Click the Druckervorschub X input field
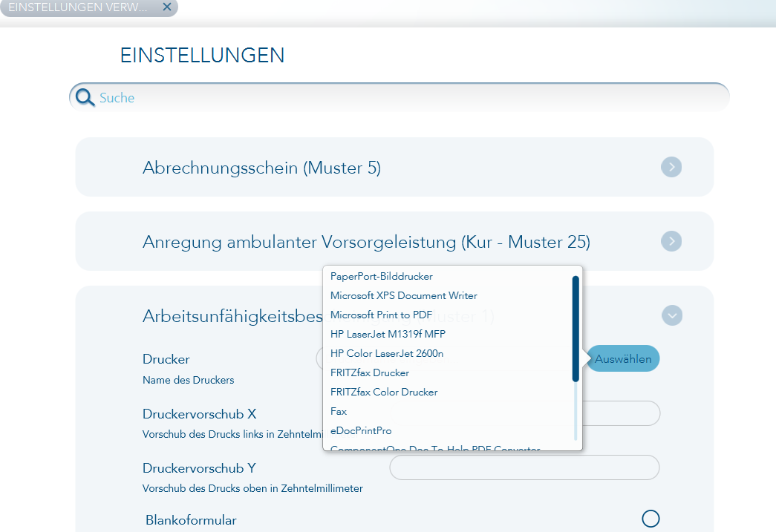The height and width of the screenshot is (532, 776). pyautogui.click(x=621, y=413)
